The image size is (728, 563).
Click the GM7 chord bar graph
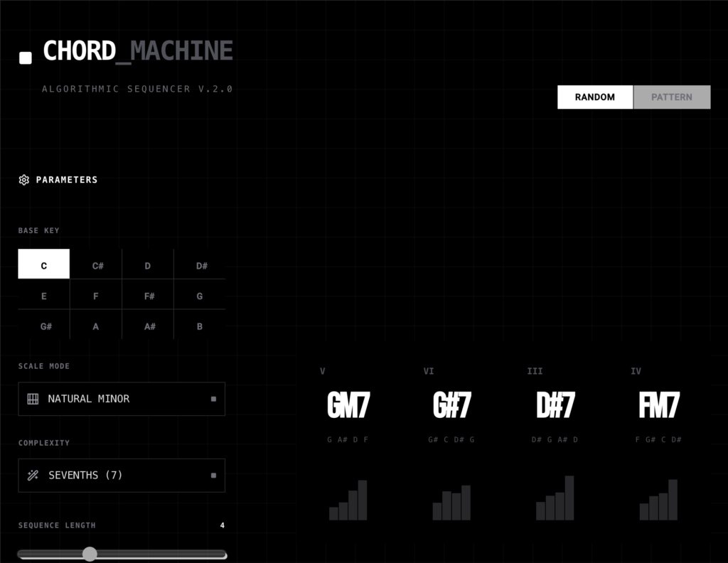tap(348, 500)
